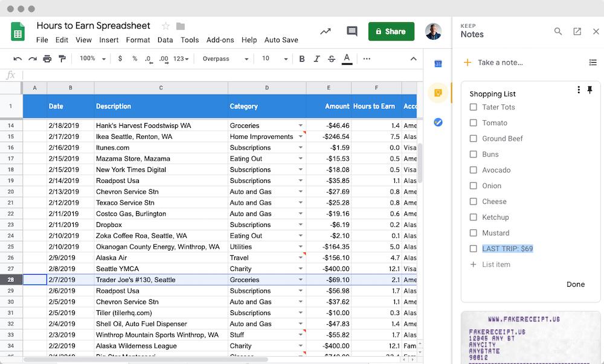Open the Format menu
This screenshot has width=604, height=364.
tap(138, 40)
